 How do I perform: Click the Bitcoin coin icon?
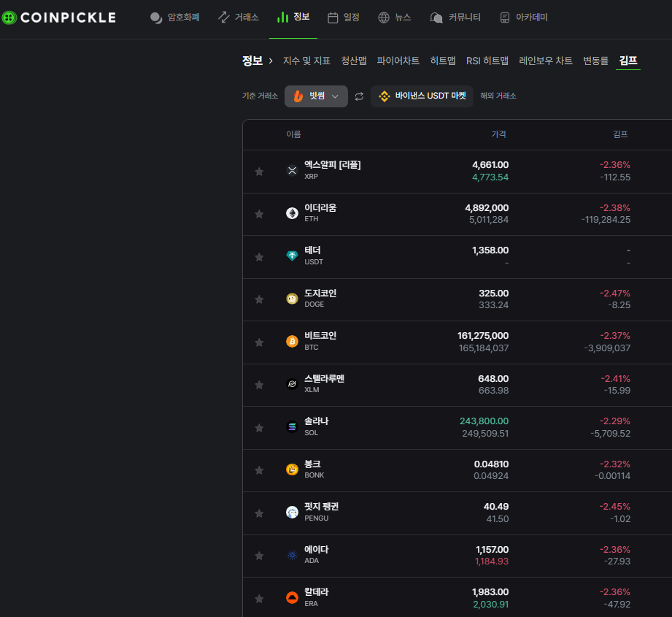click(292, 341)
